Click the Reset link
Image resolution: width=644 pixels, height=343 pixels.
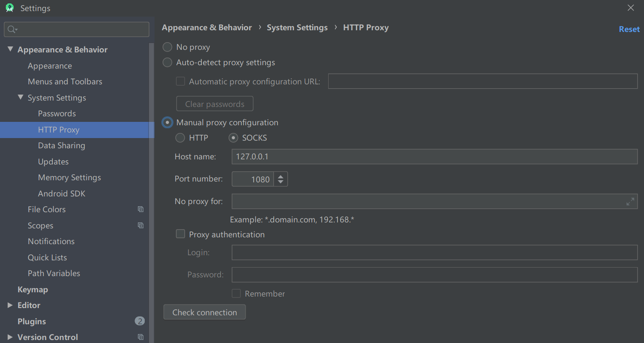pos(629,29)
